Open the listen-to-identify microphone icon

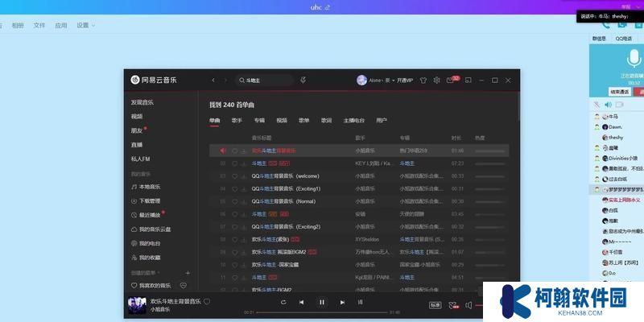tap(303, 80)
